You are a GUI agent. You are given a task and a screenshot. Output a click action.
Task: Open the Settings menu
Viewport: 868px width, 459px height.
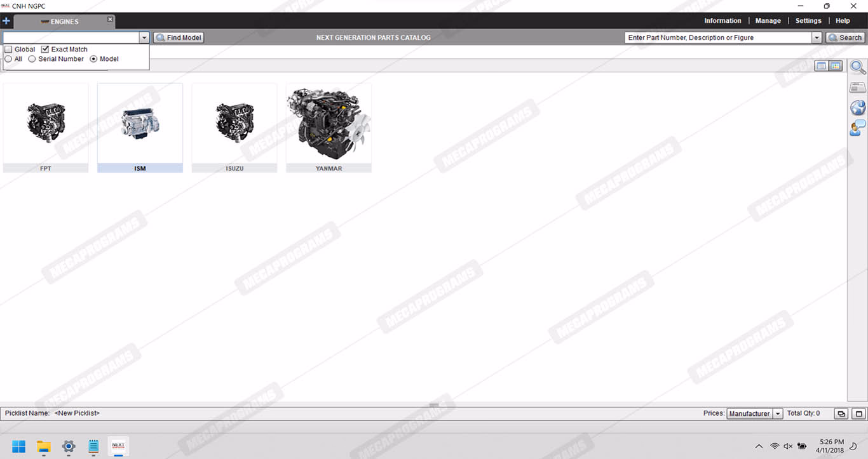[x=808, y=21]
